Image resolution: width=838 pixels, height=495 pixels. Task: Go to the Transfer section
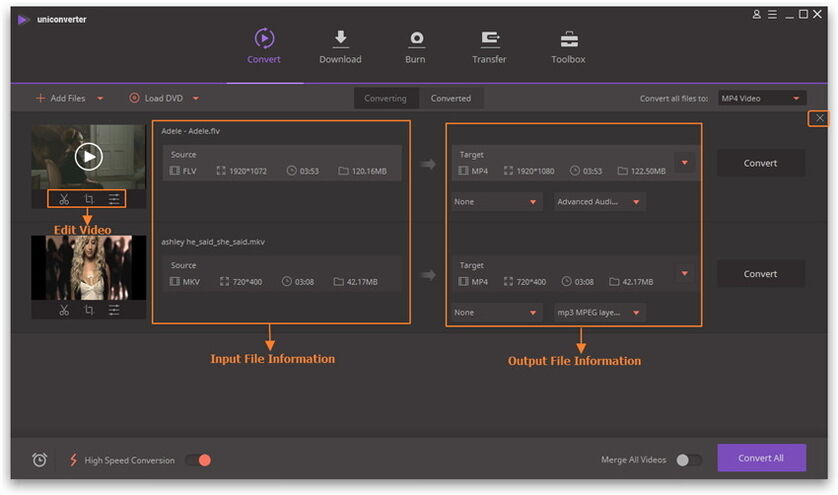pyautogui.click(x=489, y=47)
